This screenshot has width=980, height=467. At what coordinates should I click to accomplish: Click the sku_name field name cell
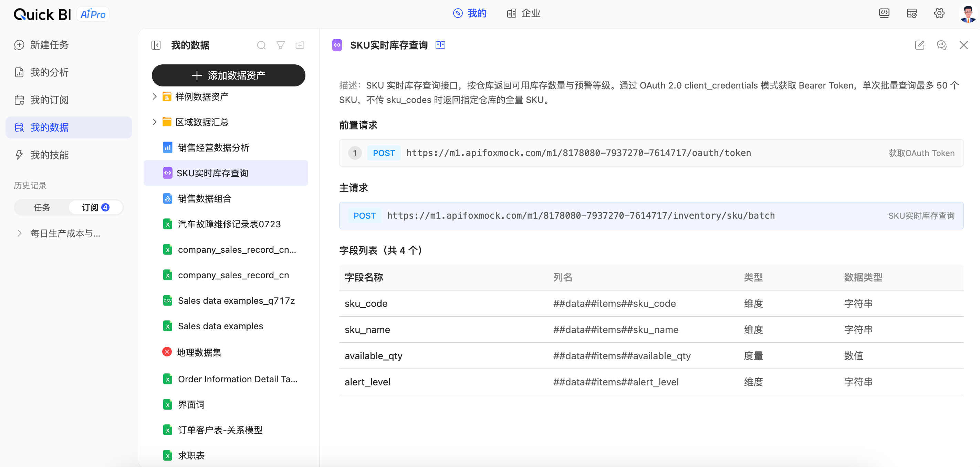pos(367,330)
